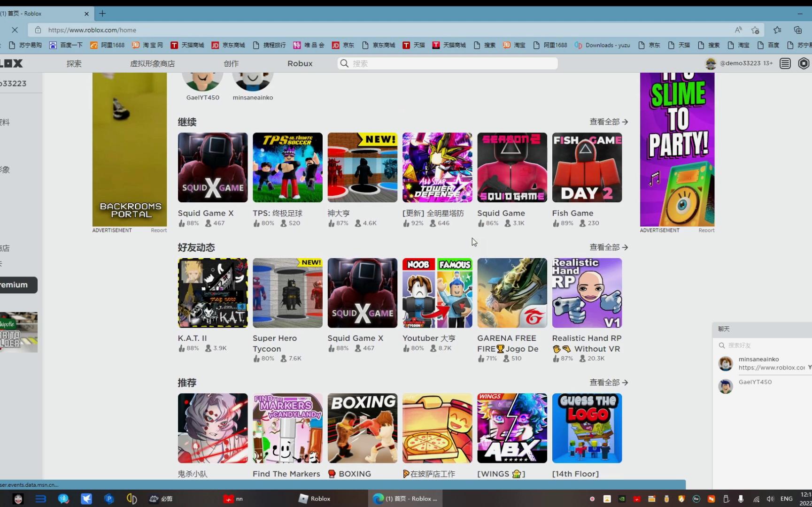Open browser collections icon
The image size is (812, 507).
coord(798,30)
